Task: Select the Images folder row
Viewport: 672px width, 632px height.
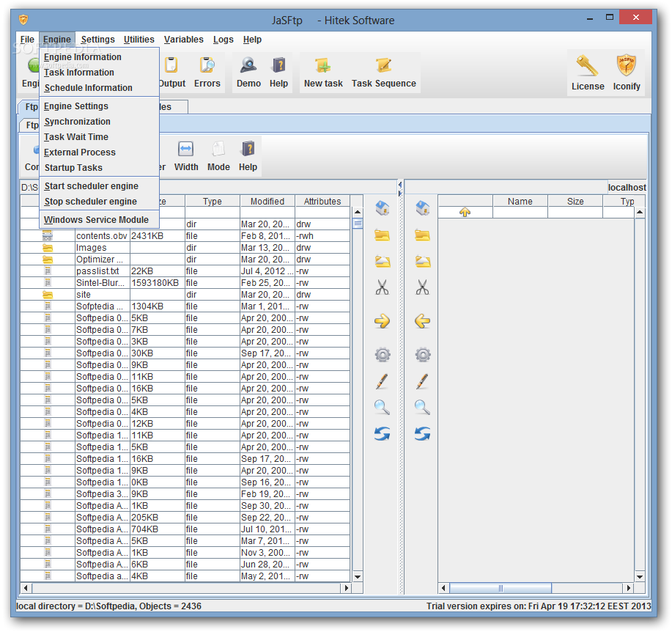Action: [185, 247]
